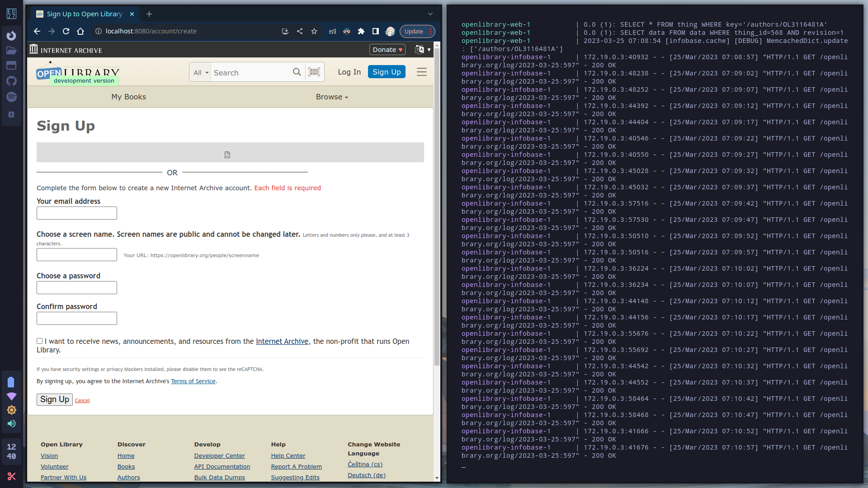Click the email address input field
Image resolution: width=868 pixels, height=488 pixels.
(76, 213)
